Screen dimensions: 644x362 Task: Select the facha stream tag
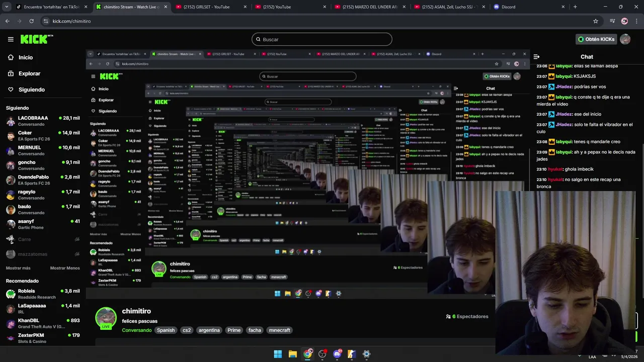coord(255,330)
